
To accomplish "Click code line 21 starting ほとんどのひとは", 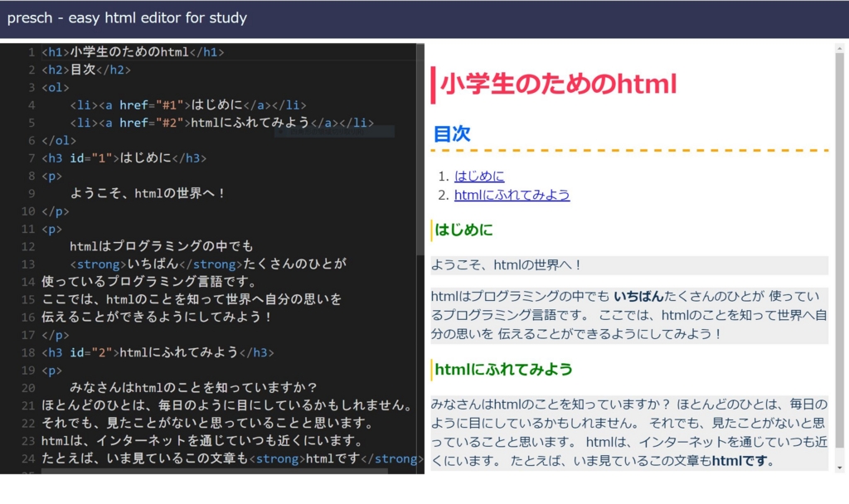I will [228, 405].
